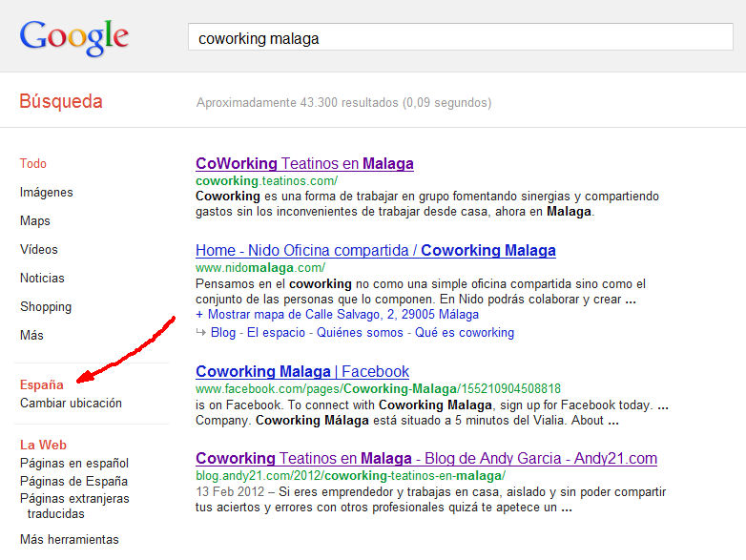
Task: Open Quiénes somos sitelink
Action: click(360, 333)
